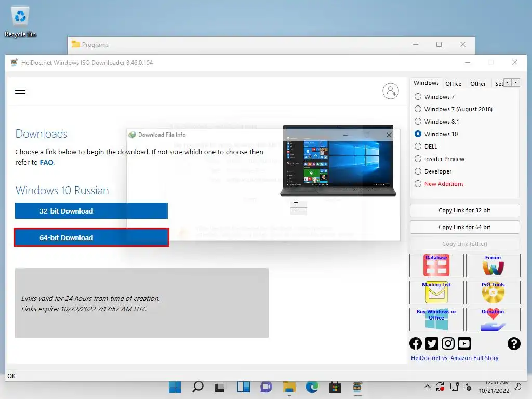Select Windows 7 (August 2018) option
532x399 pixels.
453,109
